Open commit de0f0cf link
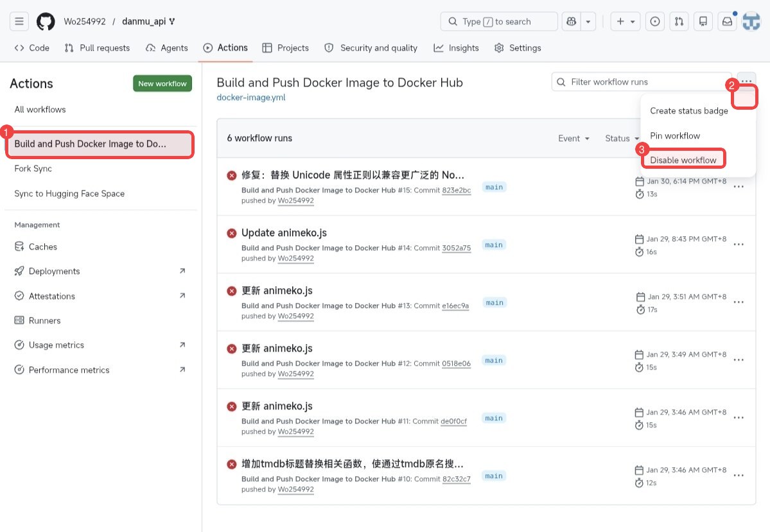 pyautogui.click(x=454, y=422)
